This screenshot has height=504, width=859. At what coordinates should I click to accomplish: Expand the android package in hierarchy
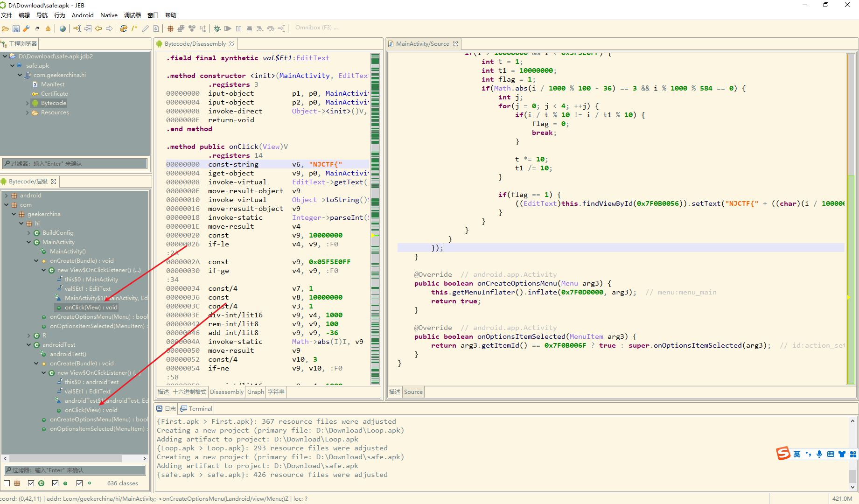point(7,195)
